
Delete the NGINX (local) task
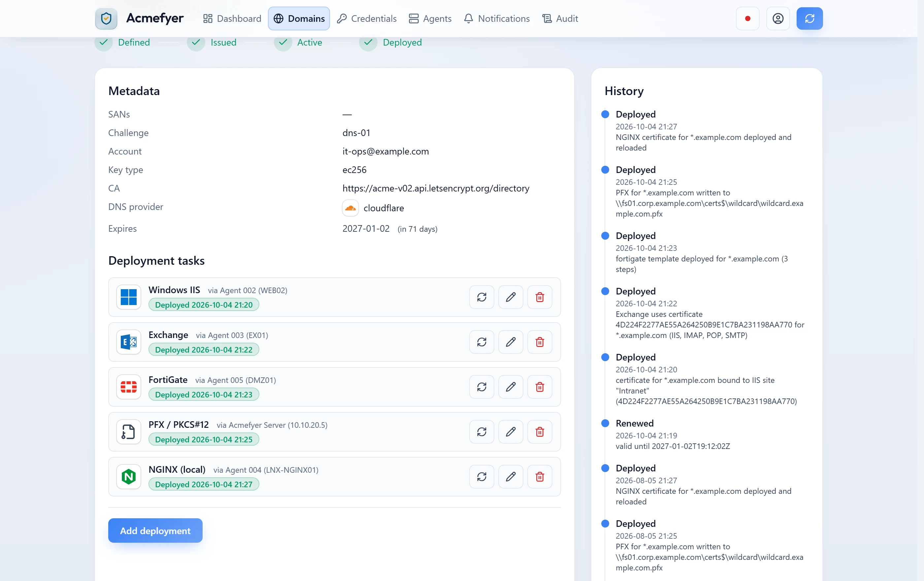[x=540, y=477]
